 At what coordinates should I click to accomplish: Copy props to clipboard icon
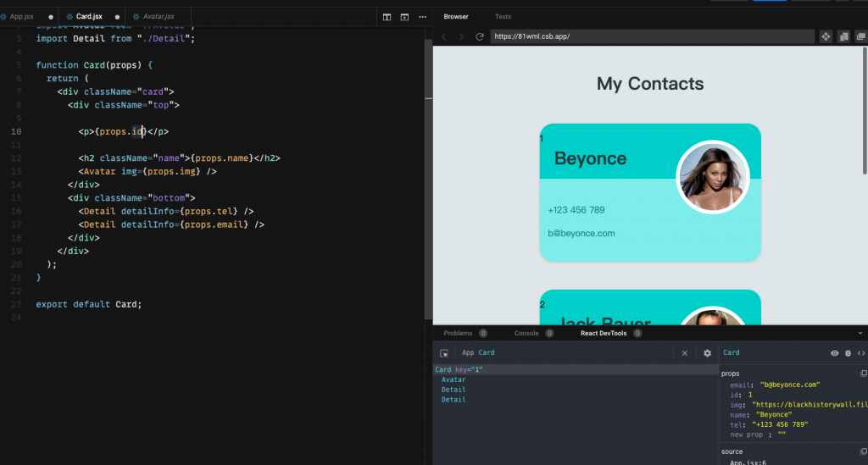[x=863, y=374]
